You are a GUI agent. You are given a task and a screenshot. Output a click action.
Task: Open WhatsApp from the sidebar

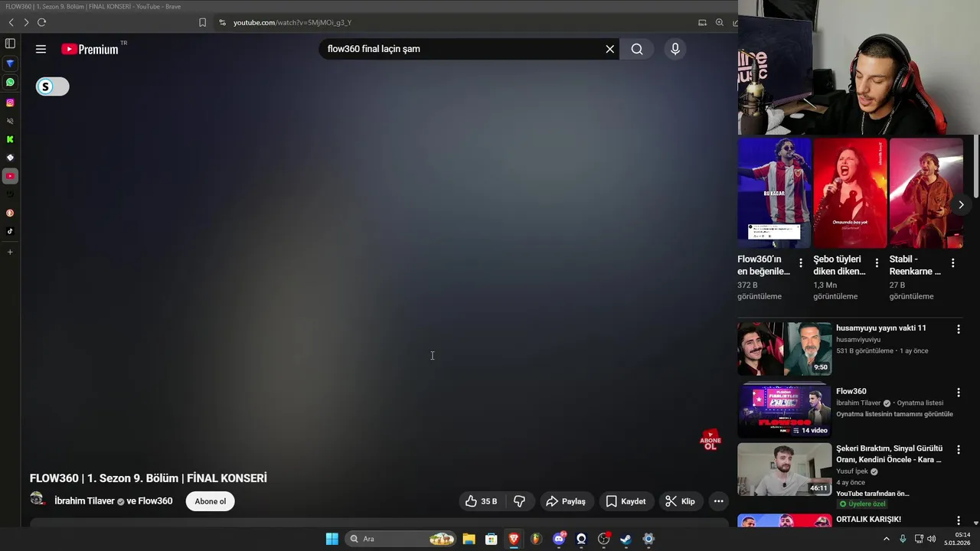(10, 82)
